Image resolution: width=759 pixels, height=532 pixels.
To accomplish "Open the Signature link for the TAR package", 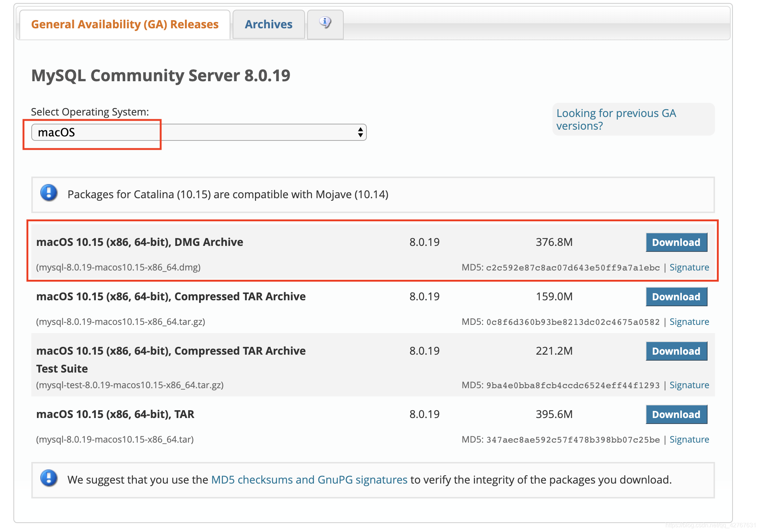I will [689, 439].
